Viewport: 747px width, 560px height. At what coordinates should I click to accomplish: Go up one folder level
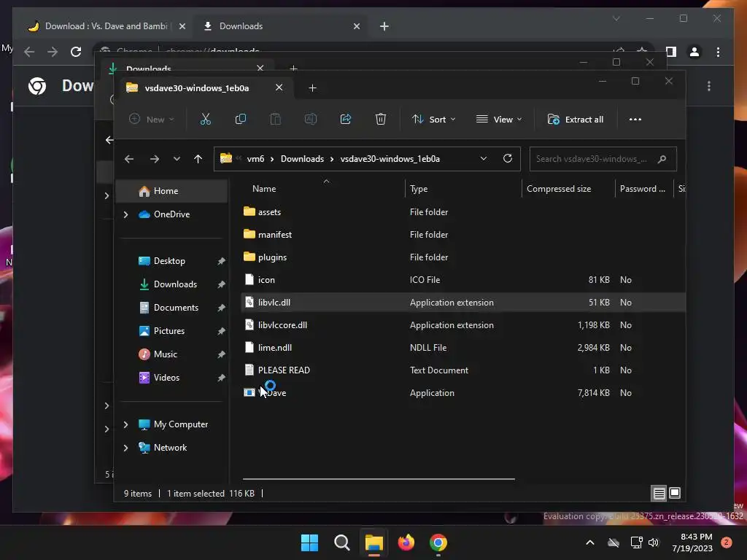[198, 159]
